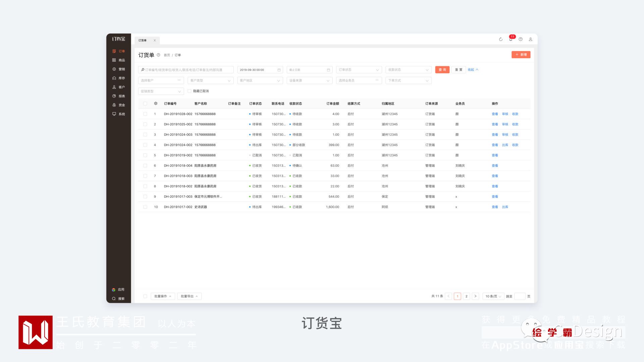Image resolution: width=644 pixels, height=362 pixels.
Task: Click the order search input field
Action: 186,70
